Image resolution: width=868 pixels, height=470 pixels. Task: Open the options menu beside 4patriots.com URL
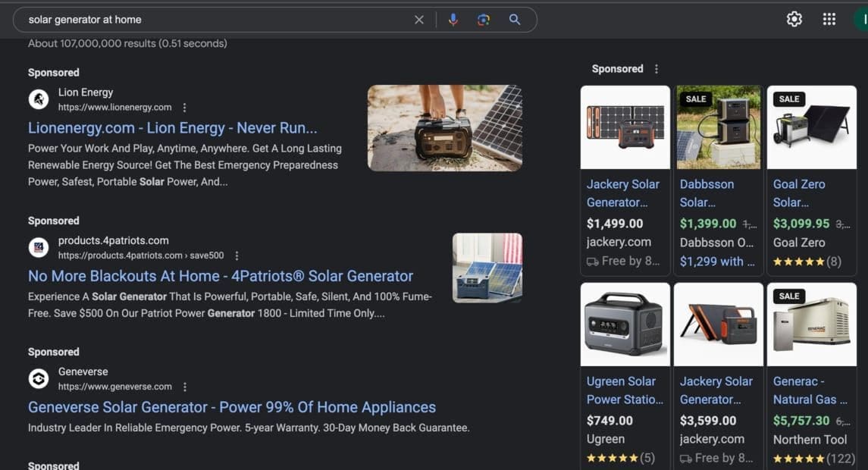point(237,255)
